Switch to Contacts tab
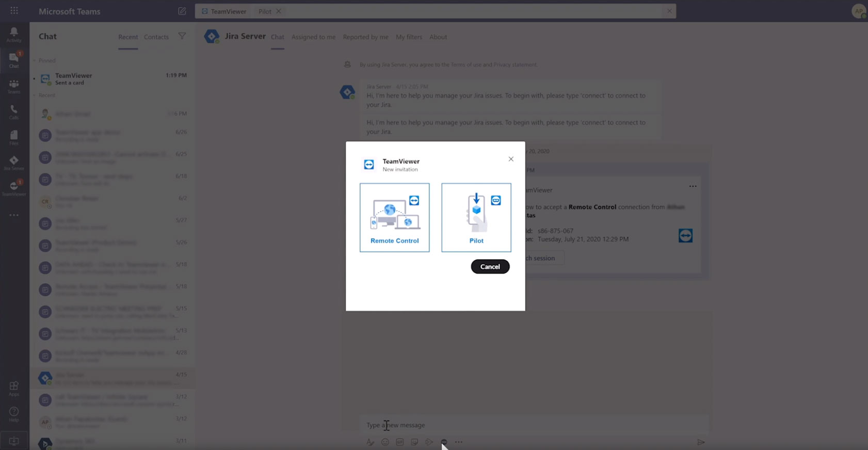 156,37
